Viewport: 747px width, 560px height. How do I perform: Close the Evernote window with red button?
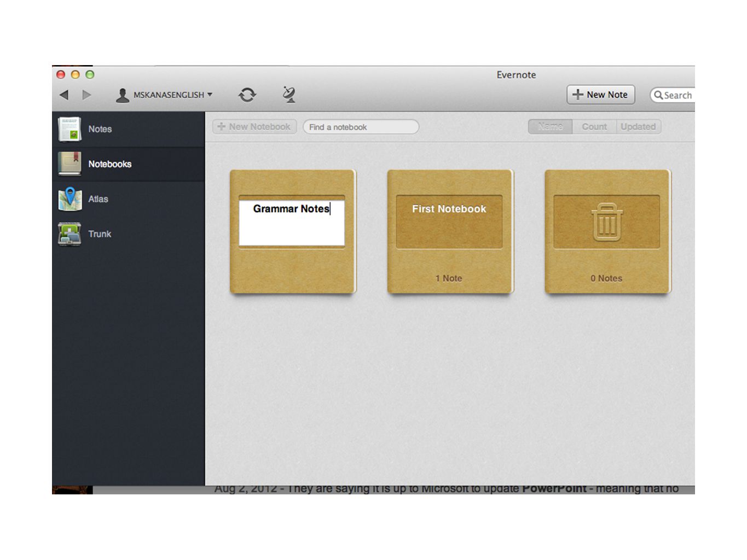pos(61,75)
